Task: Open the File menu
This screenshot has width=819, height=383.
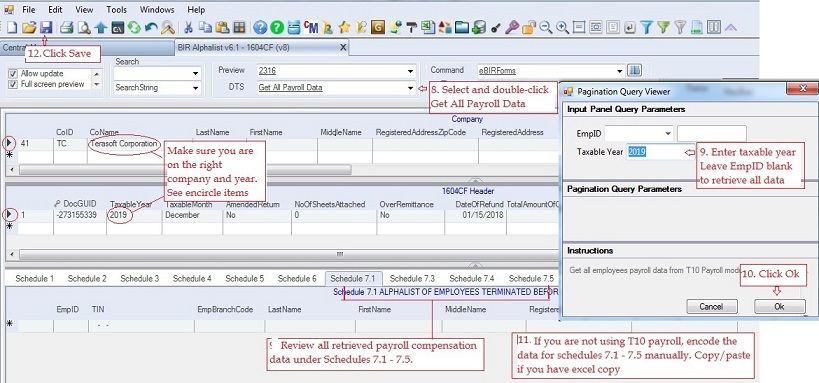Action: (x=29, y=9)
